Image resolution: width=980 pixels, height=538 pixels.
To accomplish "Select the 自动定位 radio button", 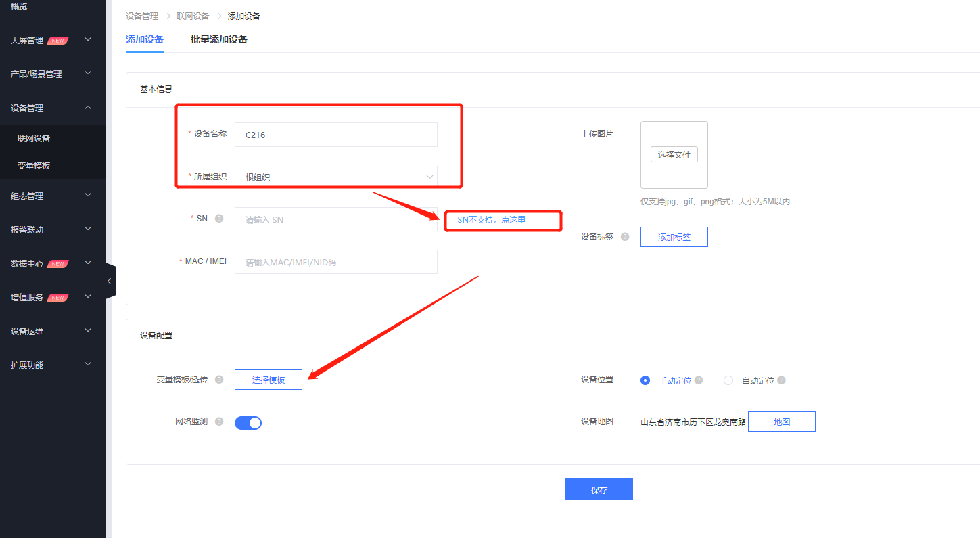I will [728, 380].
